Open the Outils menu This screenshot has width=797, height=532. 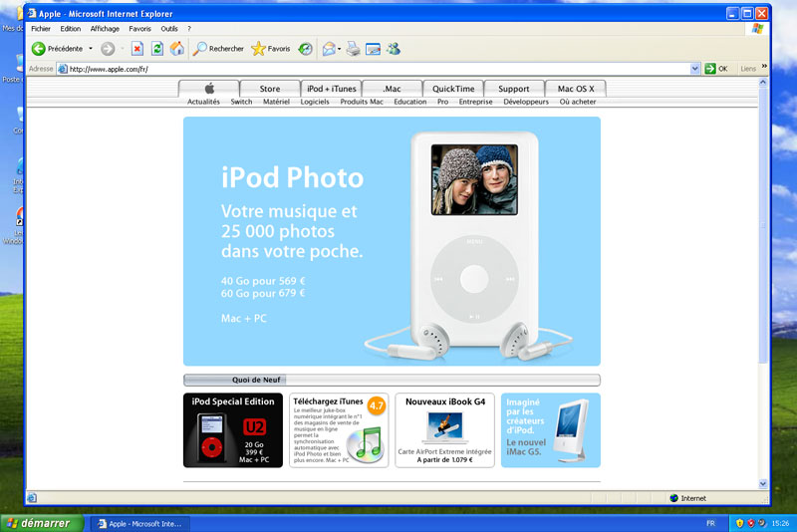[169, 29]
